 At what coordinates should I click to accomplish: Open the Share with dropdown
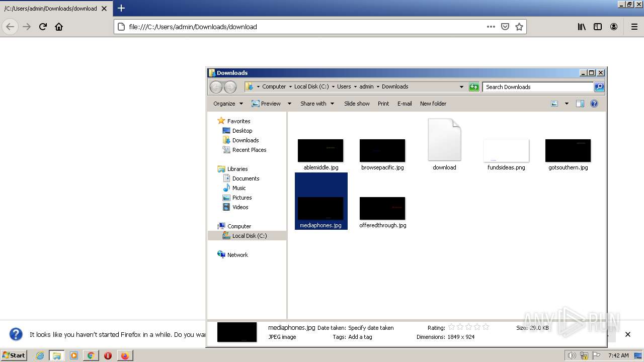click(317, 104)
